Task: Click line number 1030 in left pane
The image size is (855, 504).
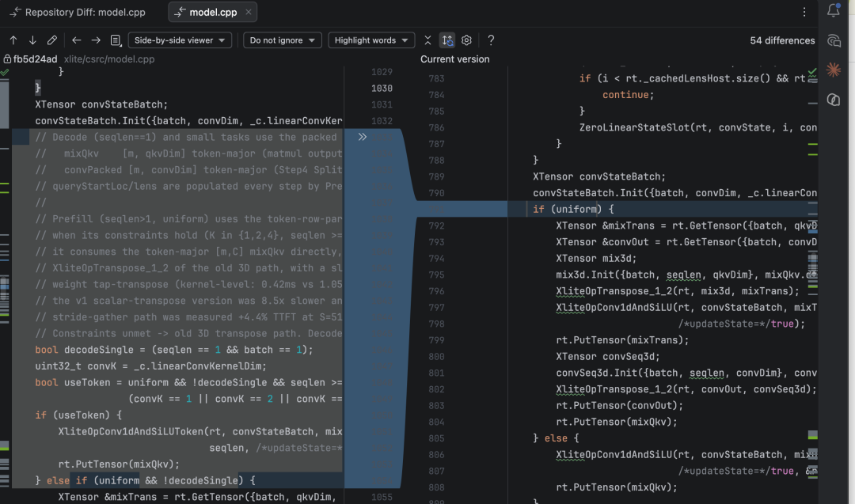Action: [382, 89]
